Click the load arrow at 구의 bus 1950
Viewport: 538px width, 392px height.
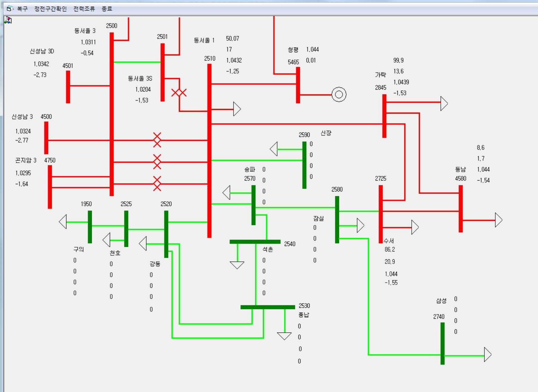coord(63,222)
